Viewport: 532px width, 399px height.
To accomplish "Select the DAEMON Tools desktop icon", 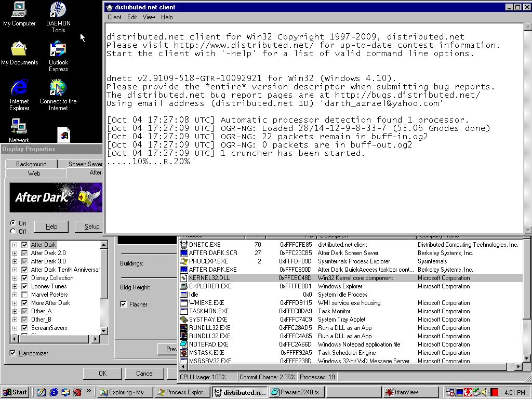I will tap(58, 17).
